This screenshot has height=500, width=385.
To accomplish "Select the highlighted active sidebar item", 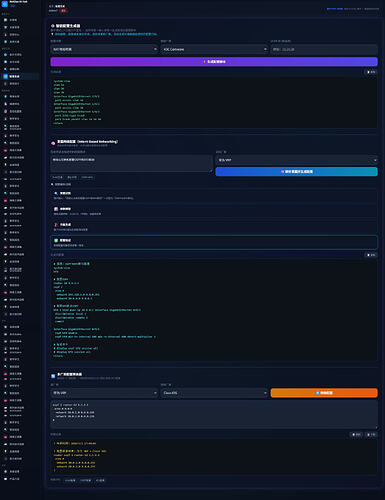I will [20, 76].
